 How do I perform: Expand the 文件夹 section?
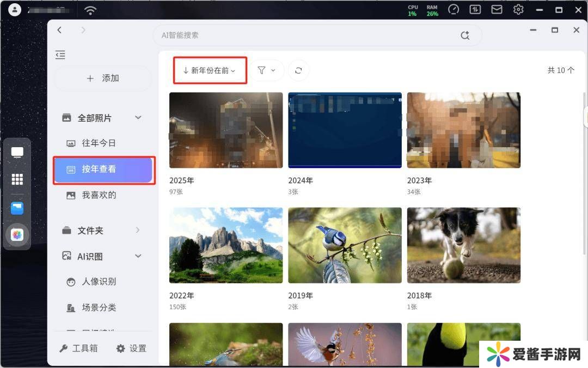tap(138, 230)
